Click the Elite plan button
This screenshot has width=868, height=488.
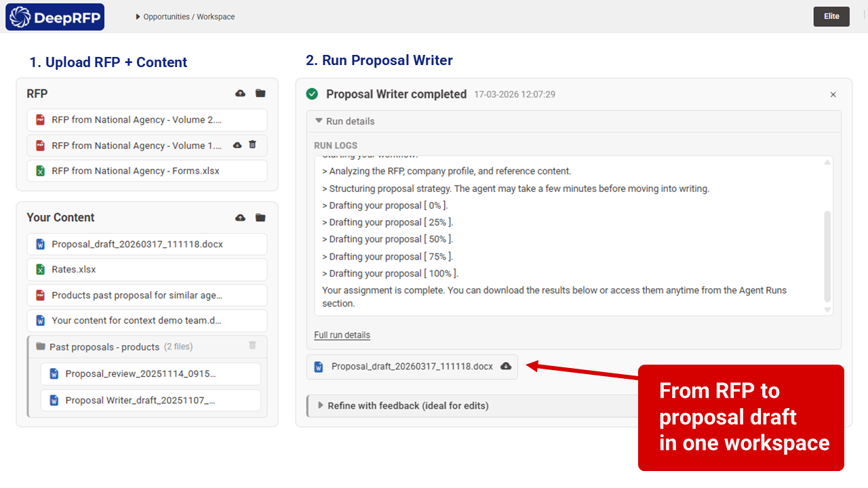[x=831, y=16]
